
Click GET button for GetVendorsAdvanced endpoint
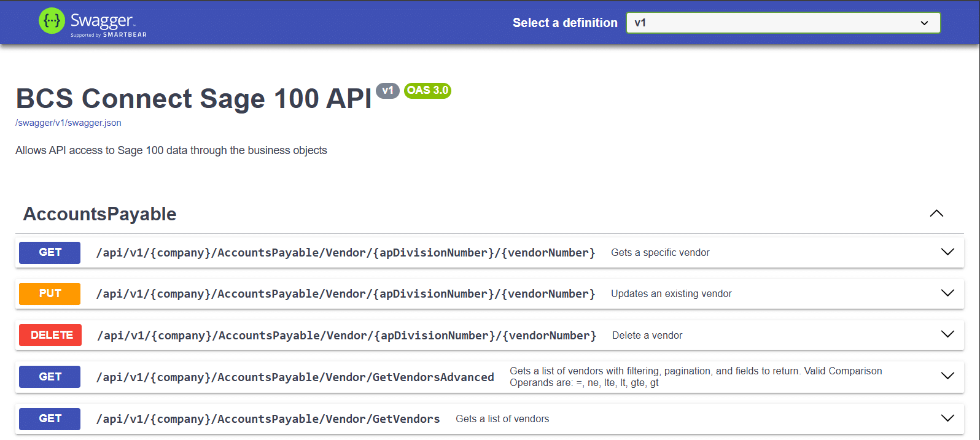click(50, 377)
